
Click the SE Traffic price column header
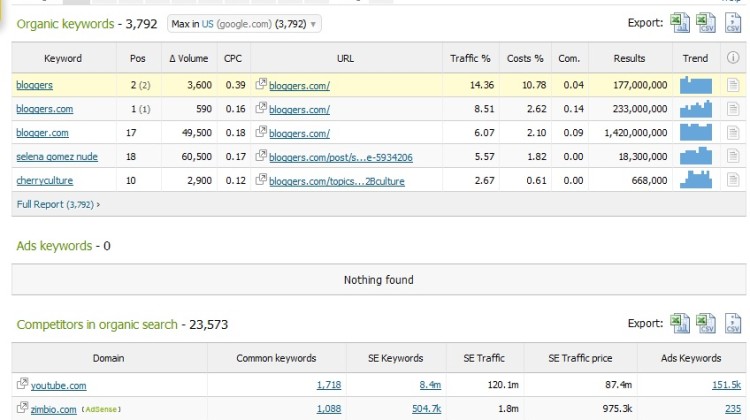[x=580, y=358]
